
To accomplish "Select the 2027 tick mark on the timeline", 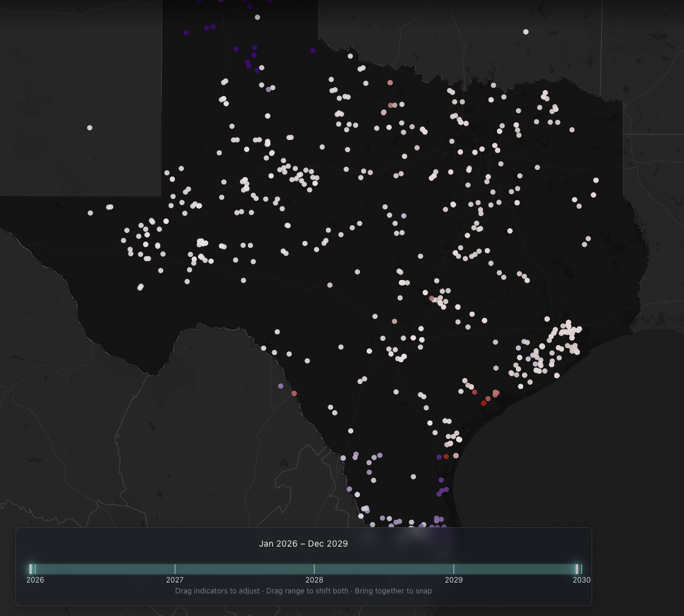I will click(x=175, y=569).
